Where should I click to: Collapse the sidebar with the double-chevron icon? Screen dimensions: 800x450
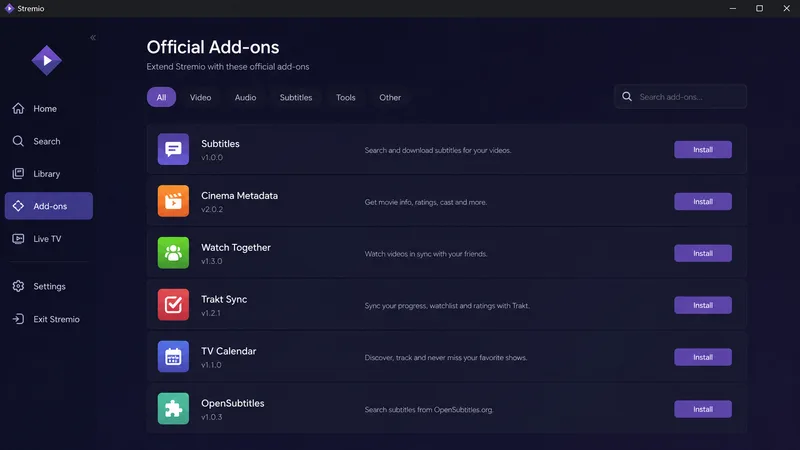click(93, 37)
